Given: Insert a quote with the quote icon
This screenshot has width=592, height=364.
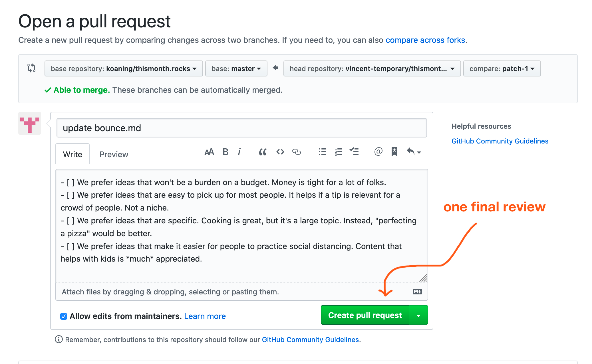Looking at the screenshot, I should tap(263, 152).
